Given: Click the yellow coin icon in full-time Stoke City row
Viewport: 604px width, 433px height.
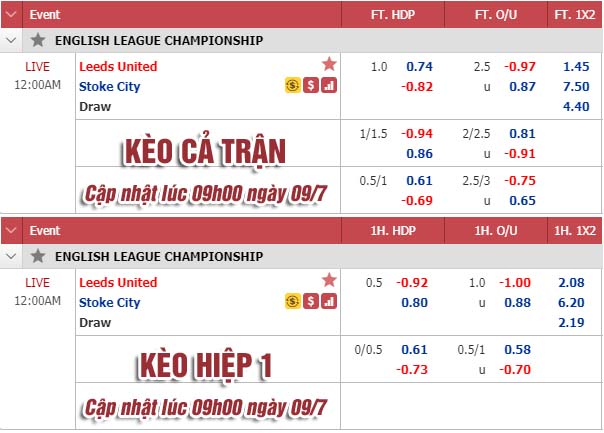Looking at the screenshot, I should (x=293, y=86).
